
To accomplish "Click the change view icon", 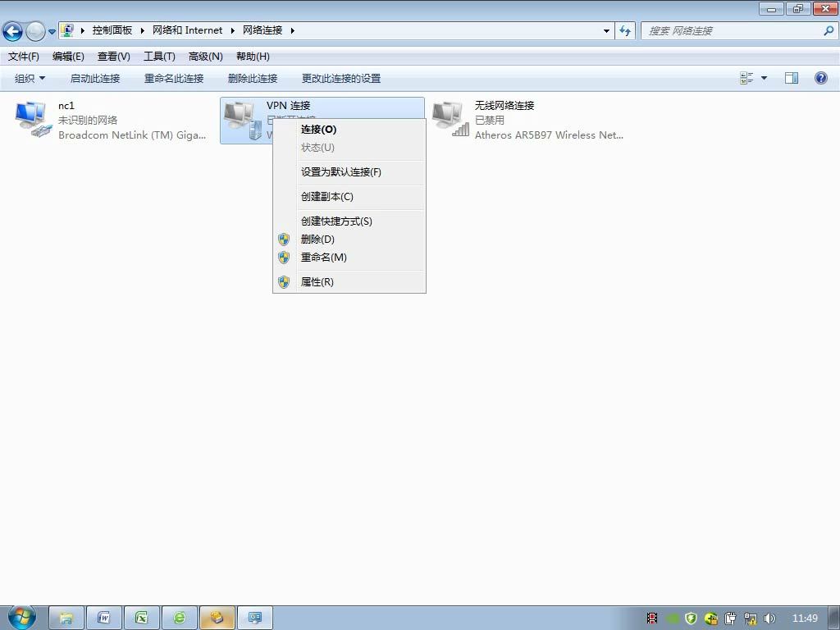I will pos(746,78).
